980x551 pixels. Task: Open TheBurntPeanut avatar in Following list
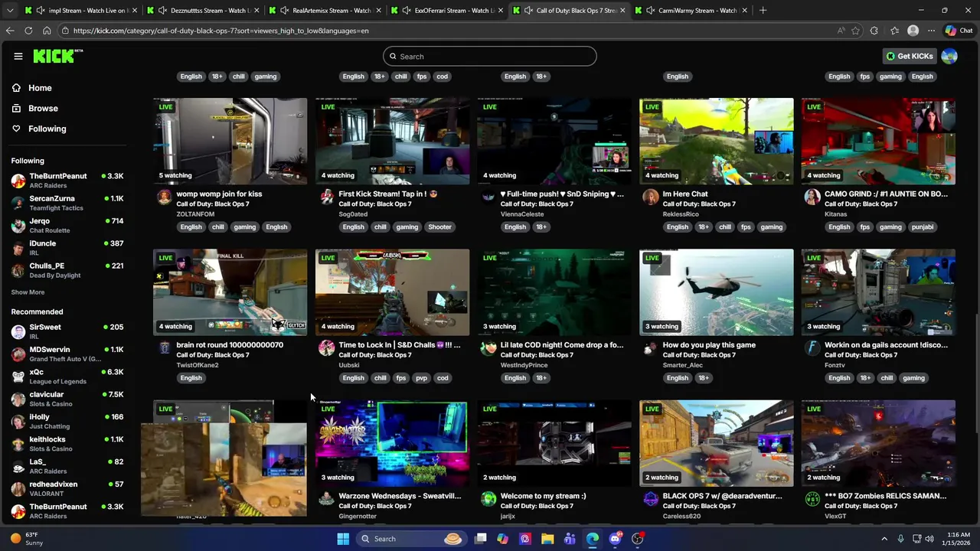click(x=18, y=181)
